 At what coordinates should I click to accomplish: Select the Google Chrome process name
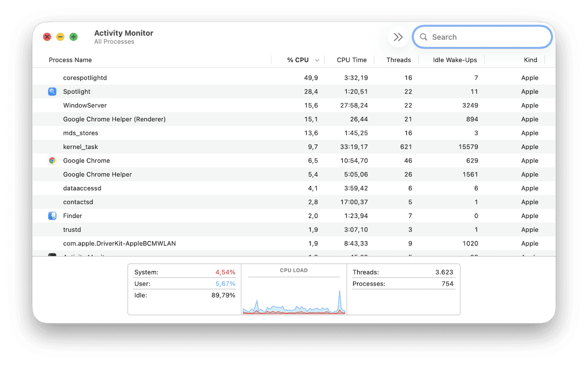coord(86,160)
